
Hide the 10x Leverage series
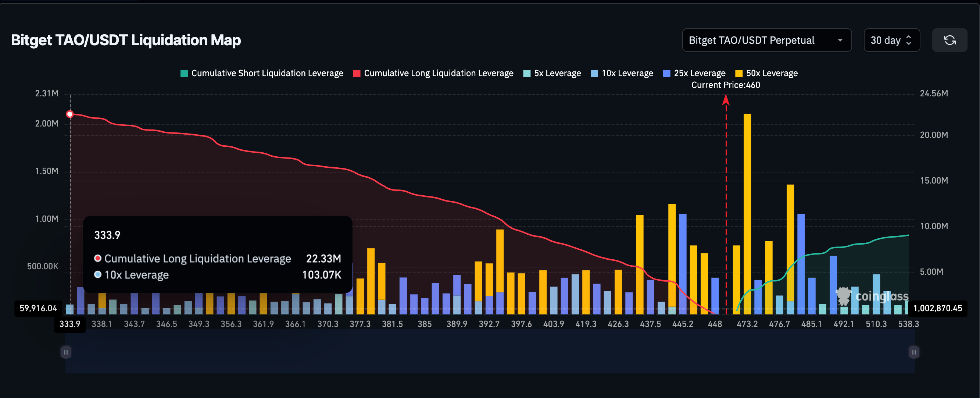622,73
